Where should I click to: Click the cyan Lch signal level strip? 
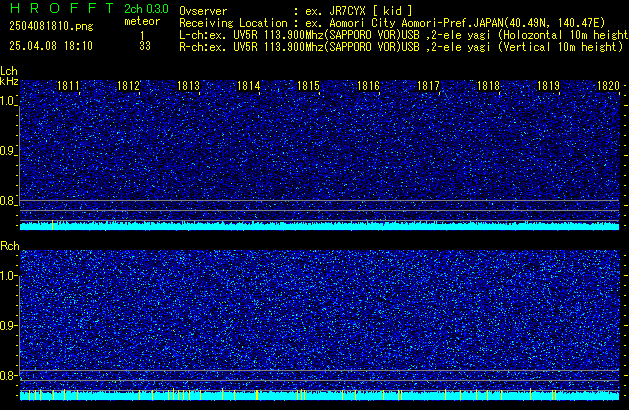[319, 226]
